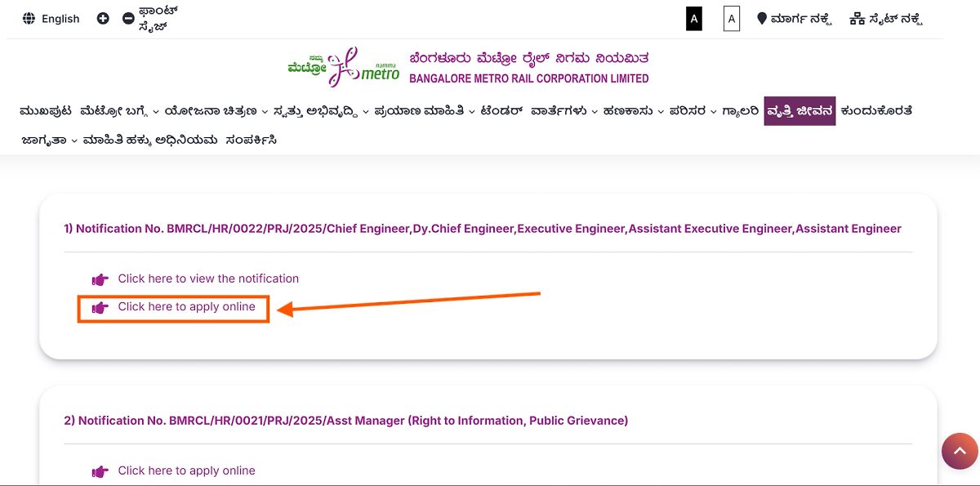980x486 pixels.
Task: Click the map pin icon
Action: 762,18
